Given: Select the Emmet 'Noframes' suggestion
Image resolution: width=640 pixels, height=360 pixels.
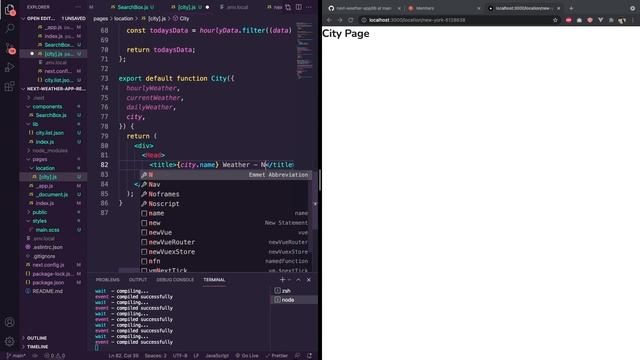Looking at the screenshot, I should click(x=225, y=194).
